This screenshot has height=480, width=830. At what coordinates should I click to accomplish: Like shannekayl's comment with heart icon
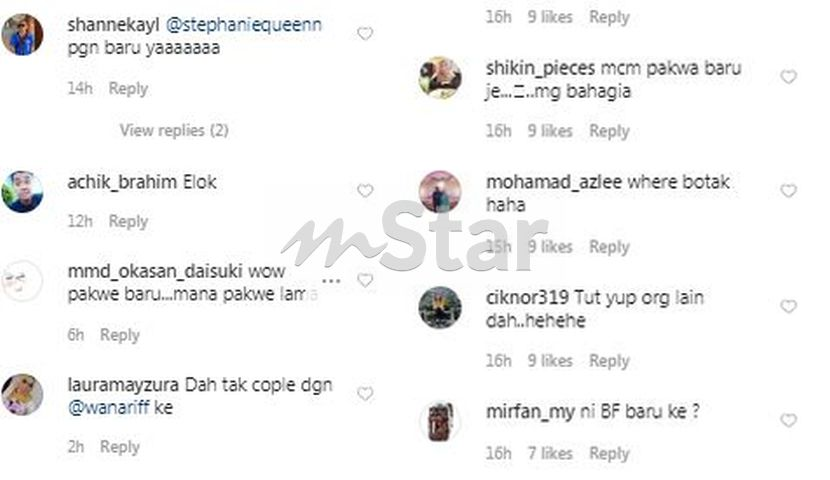(x=365, y=34)
